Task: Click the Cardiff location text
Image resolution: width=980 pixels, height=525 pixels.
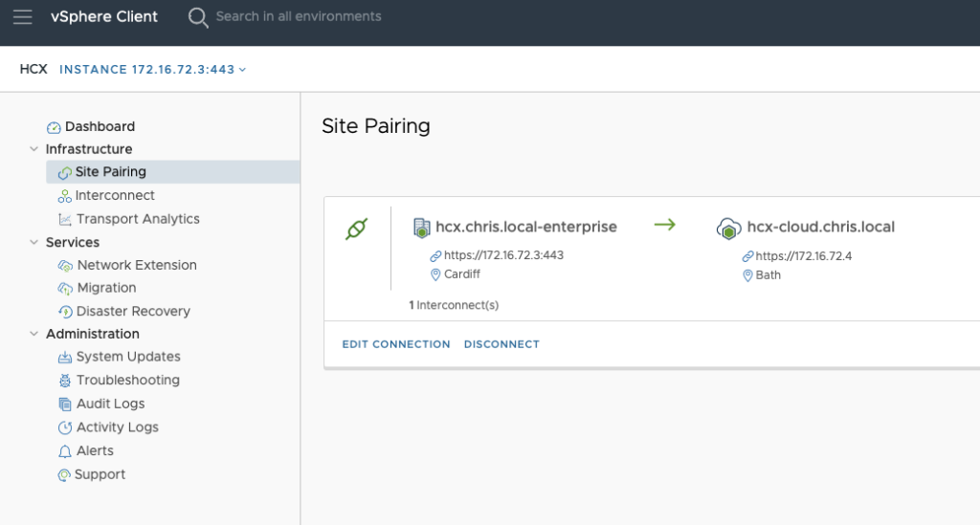Action: 462,274
